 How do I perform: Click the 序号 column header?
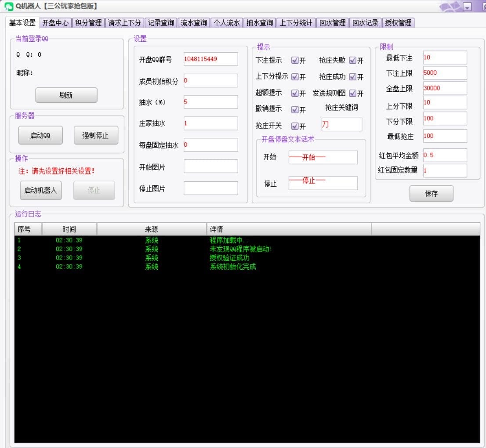click(x=28, y=229)
